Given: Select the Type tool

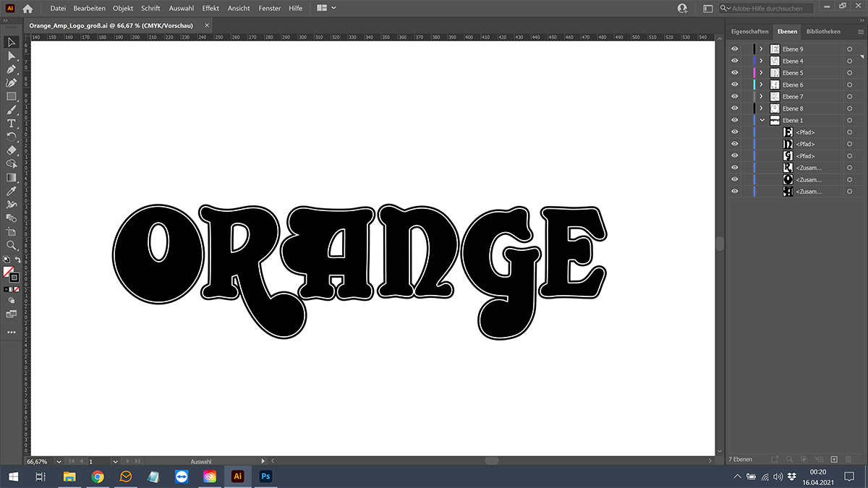Looking at the screenshot, I should click(12, 124).
